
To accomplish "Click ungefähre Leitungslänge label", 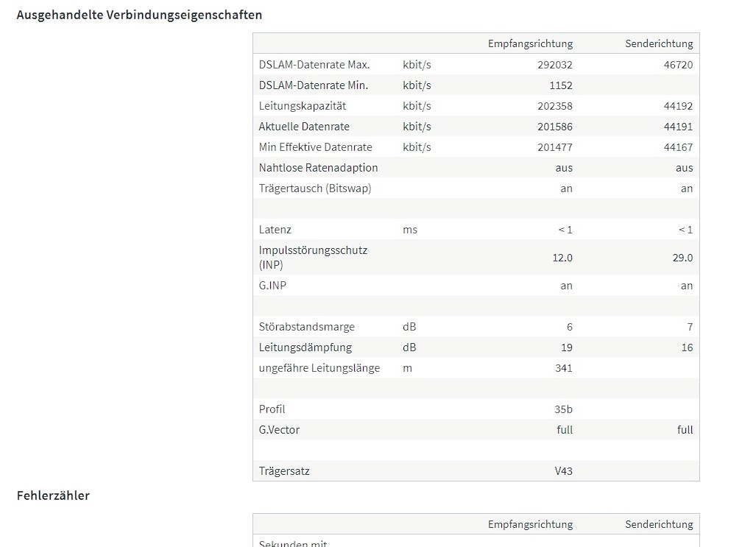I will pos(319,368).
